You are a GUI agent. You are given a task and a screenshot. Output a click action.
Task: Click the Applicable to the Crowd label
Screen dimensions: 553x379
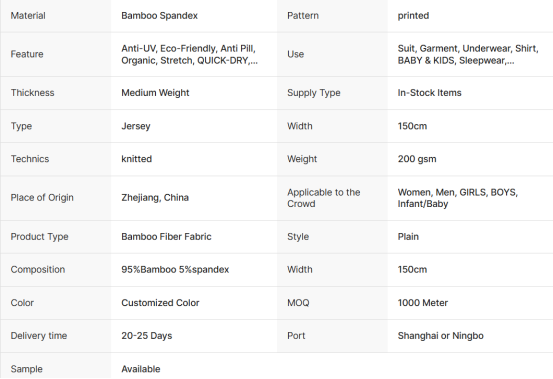323,198
